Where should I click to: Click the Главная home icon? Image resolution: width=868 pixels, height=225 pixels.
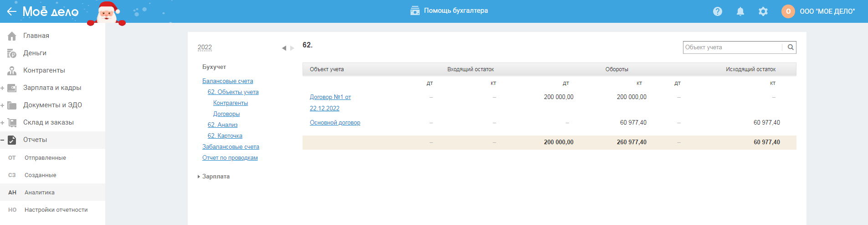pyautogui.click(x=12, y=36)
